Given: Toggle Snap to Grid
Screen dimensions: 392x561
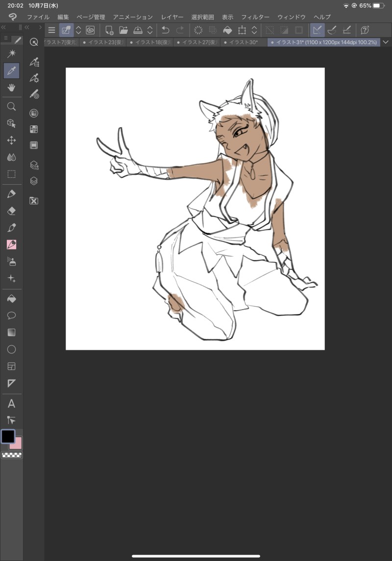Looking at the screenshot, I should point(346,30).
